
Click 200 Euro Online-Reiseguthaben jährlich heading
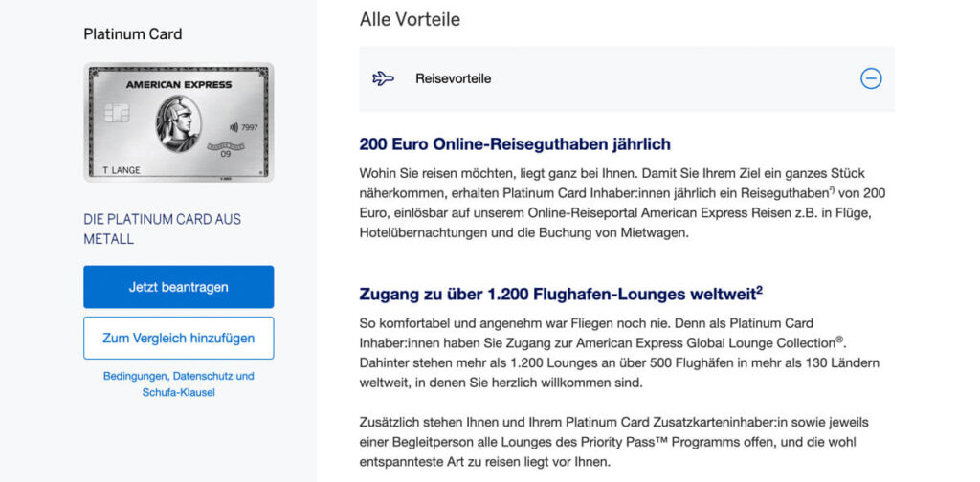pos(515,144)
